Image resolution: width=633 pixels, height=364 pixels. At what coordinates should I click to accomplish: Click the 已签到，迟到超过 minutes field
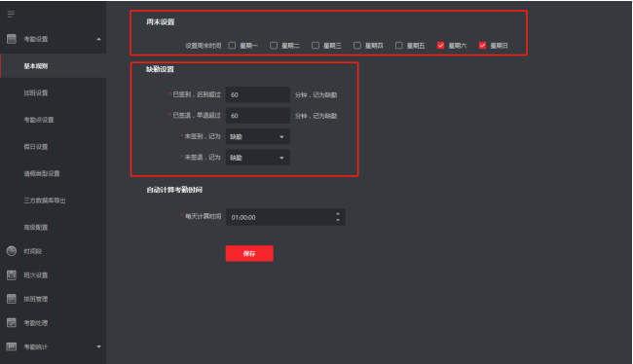click(257, 94)
